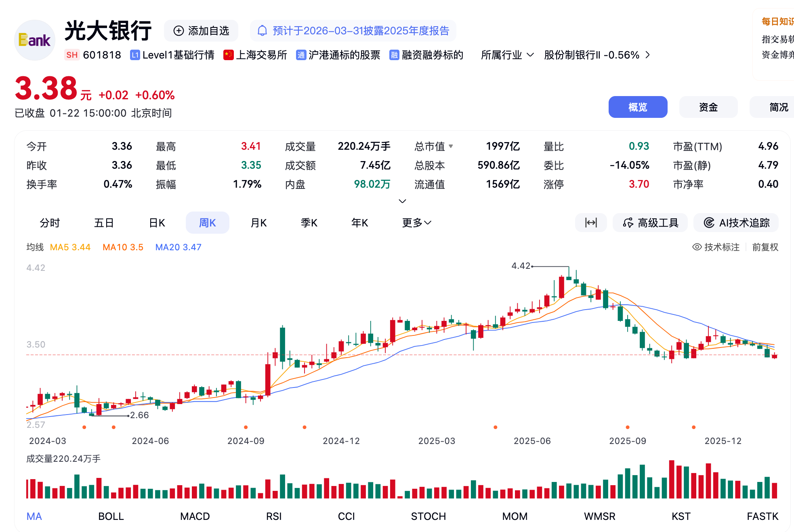Select the chart measurement range icon
This screenshot has width=794, height=532.
coord(591,222)
